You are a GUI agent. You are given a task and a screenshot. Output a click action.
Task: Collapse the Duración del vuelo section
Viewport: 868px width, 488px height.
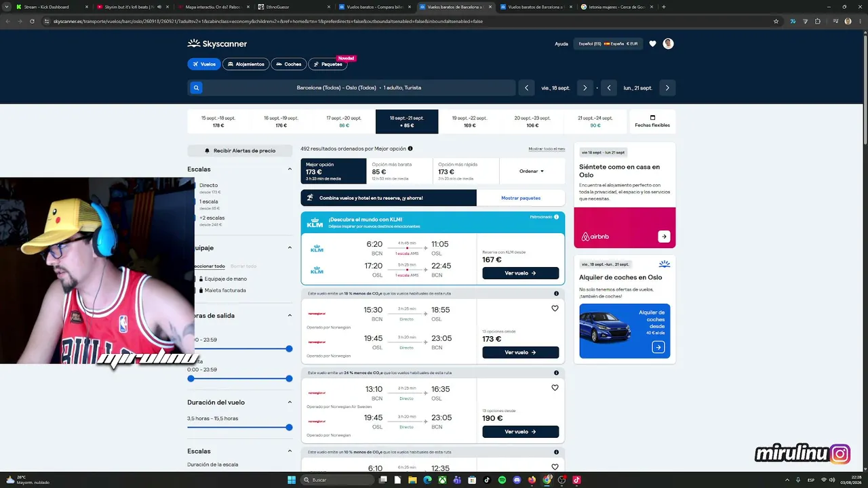coord(290,403)
